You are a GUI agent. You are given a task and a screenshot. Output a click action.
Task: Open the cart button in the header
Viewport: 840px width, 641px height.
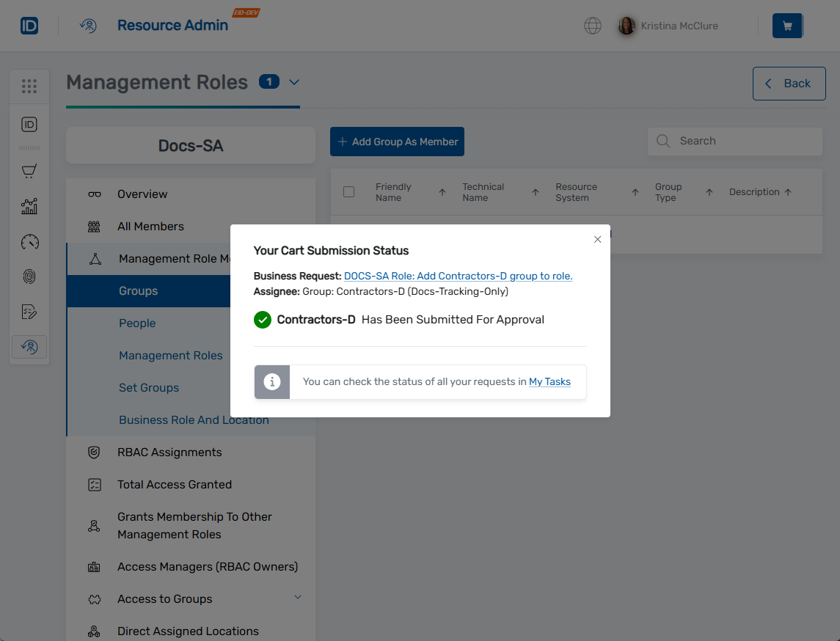(787, 25)
